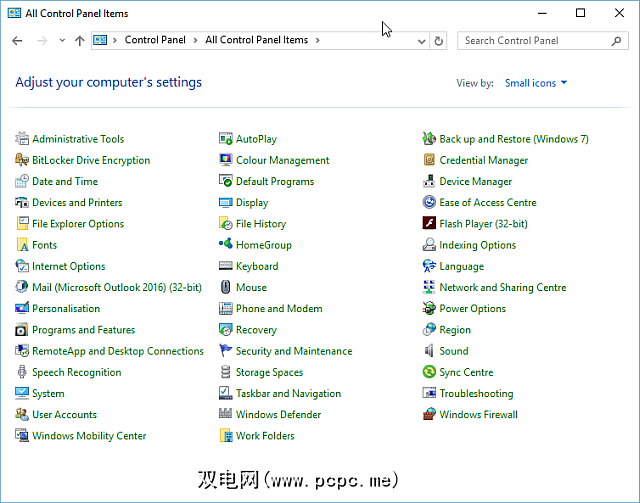The image size is (640, 503).
Task: Expand the address bar history dropdown
Action: pyautogui.click(x=422, y=41)
